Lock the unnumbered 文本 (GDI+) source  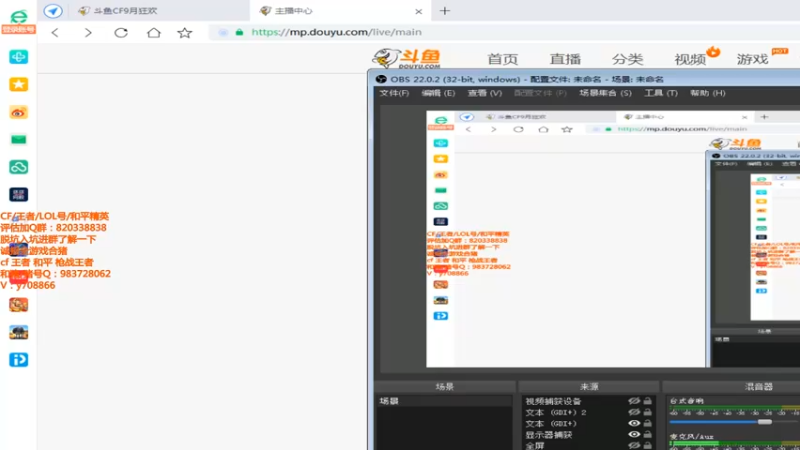tap(647, 423)
